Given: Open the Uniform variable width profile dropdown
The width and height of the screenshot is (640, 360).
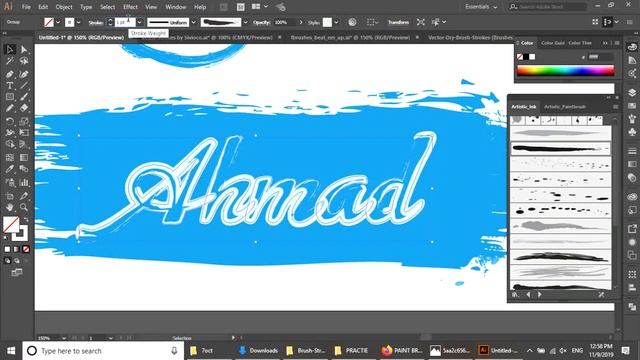Looking at the screenshot, I should click(x=193, y=22).
